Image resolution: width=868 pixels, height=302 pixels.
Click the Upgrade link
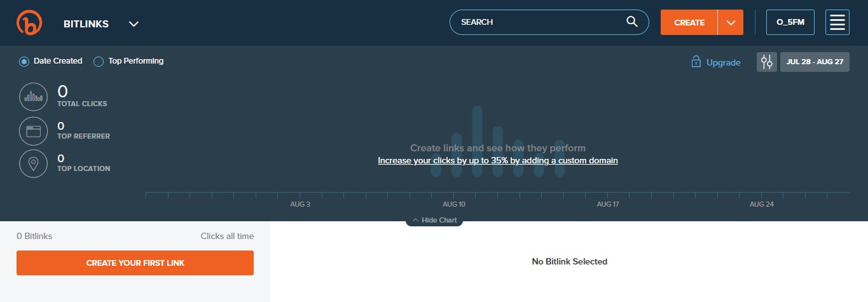(x=724, y=62)
